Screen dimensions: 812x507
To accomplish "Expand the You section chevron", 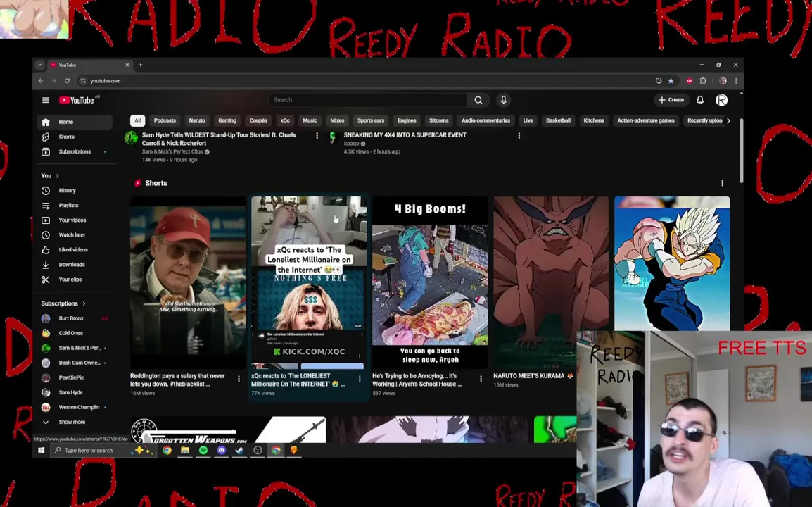I will tap(57, 176).
